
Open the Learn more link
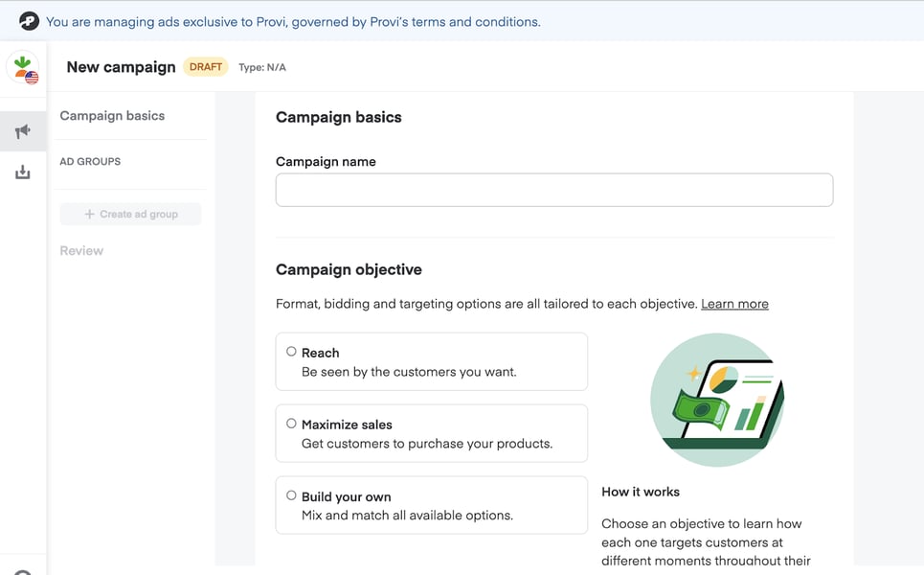pos(734,303)
